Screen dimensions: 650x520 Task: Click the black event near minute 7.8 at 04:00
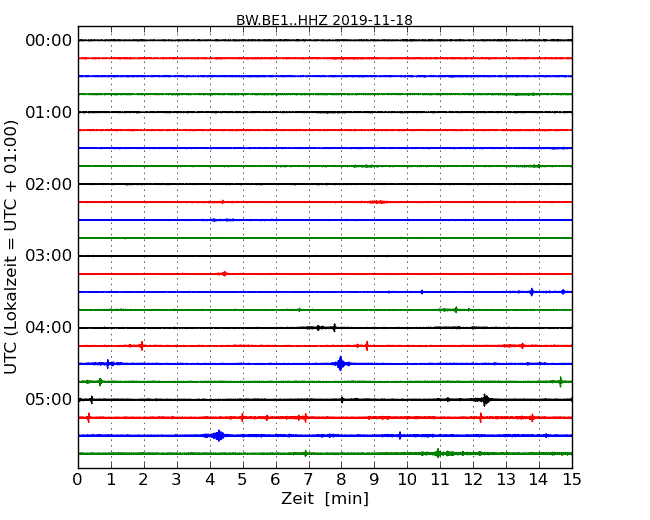(x=334, y=328)
